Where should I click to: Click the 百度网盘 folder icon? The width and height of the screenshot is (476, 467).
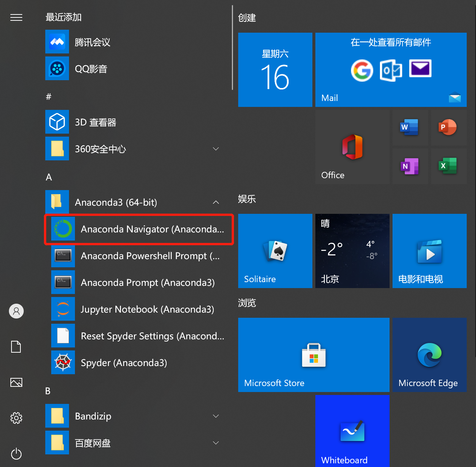click(x=57, y=442)
